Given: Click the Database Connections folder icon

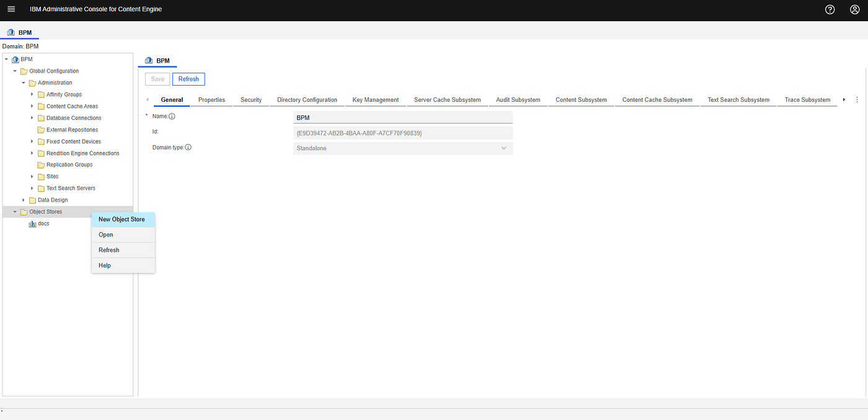Looking at the screenshot, I should tap(41, 118).
